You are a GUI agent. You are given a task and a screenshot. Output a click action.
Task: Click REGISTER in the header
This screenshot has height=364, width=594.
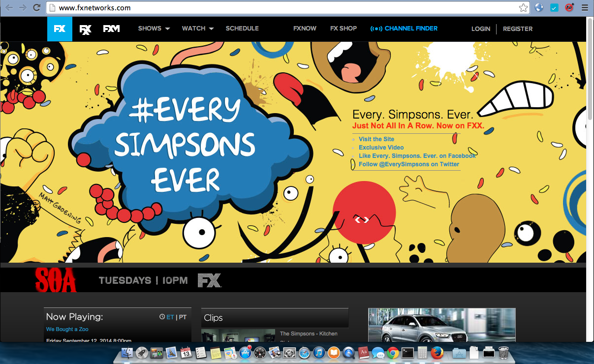pos(518,29)
